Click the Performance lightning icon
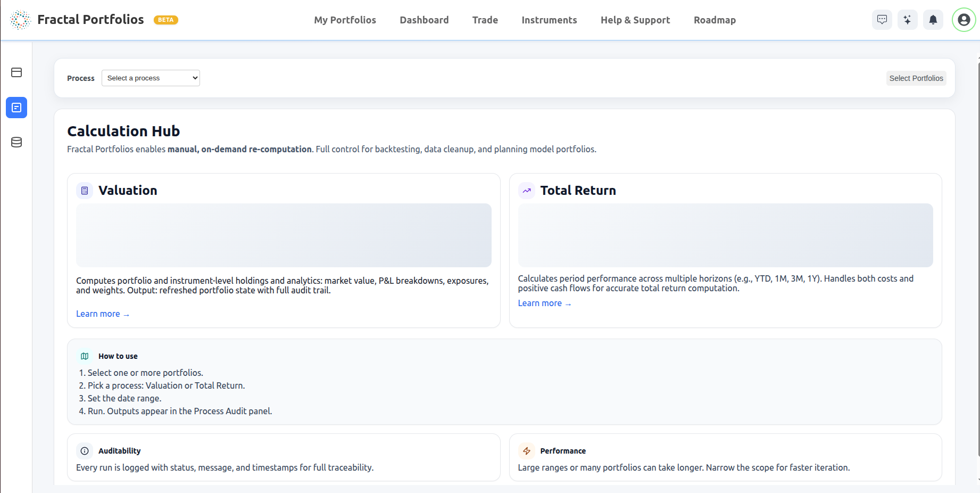Viewport: 980px width, 493px height. (527, 450)
